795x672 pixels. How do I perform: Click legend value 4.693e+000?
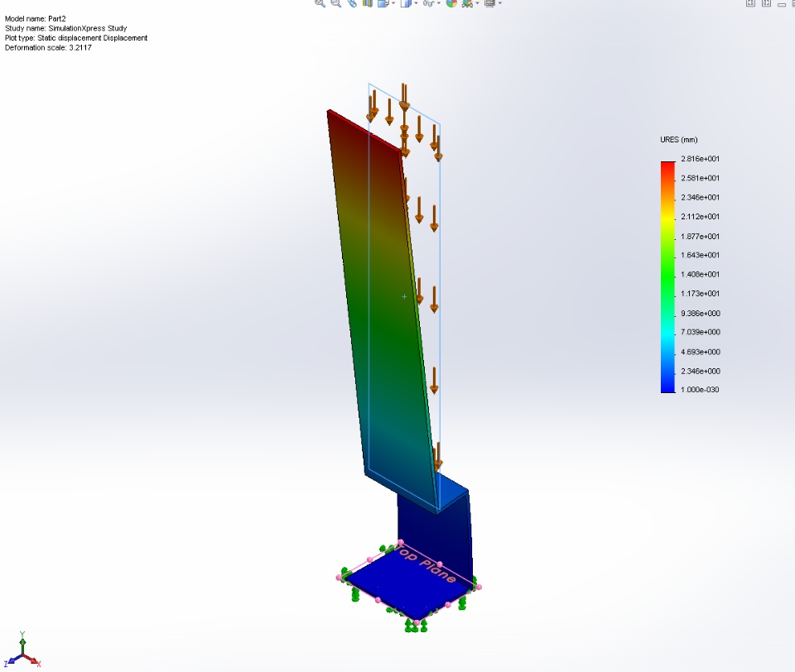pos(701,352)
